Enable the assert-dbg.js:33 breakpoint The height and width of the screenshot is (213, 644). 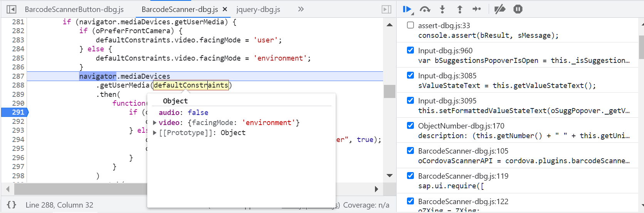coord(410,25)
